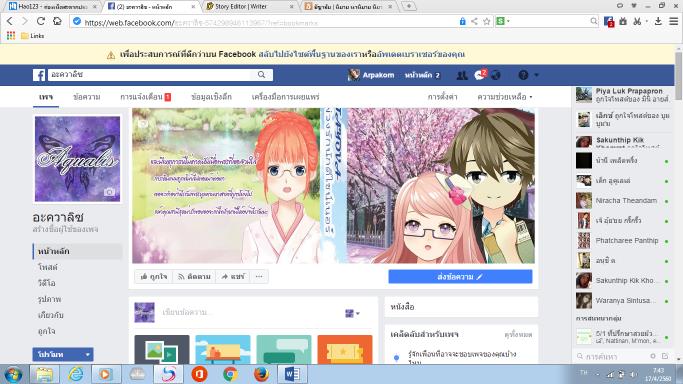Reload the page with refresh icon
The width and height of the screenshot is (683, 384).
tap(41, 21)
